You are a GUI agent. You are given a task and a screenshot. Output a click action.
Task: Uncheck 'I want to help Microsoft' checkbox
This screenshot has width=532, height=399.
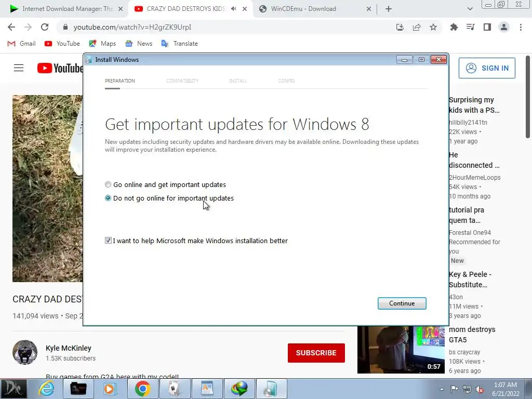(x=108, y=241)
